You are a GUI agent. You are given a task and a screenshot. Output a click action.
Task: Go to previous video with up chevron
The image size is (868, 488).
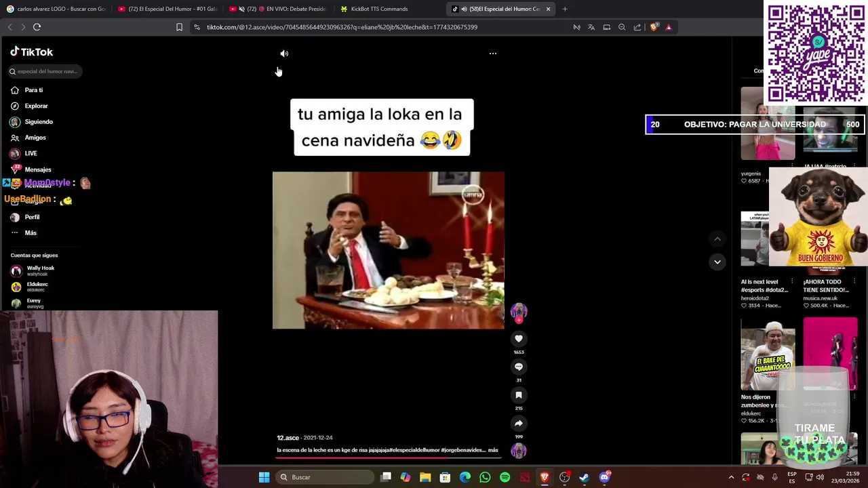(717, 239)
